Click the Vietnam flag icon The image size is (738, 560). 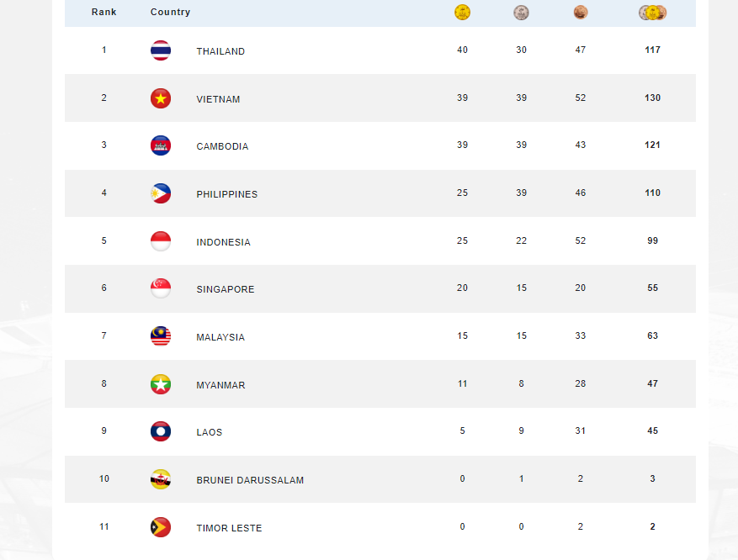[161, 98]
